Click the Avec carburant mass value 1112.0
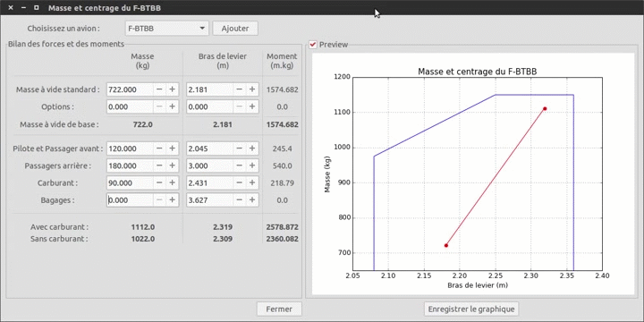 143,227
